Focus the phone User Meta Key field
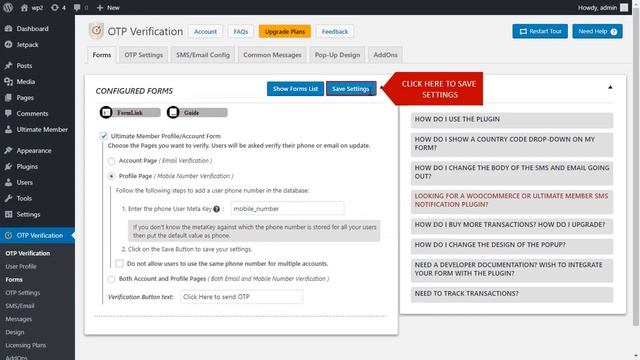This screenshot has height=360, width=640. coord(287,209)
